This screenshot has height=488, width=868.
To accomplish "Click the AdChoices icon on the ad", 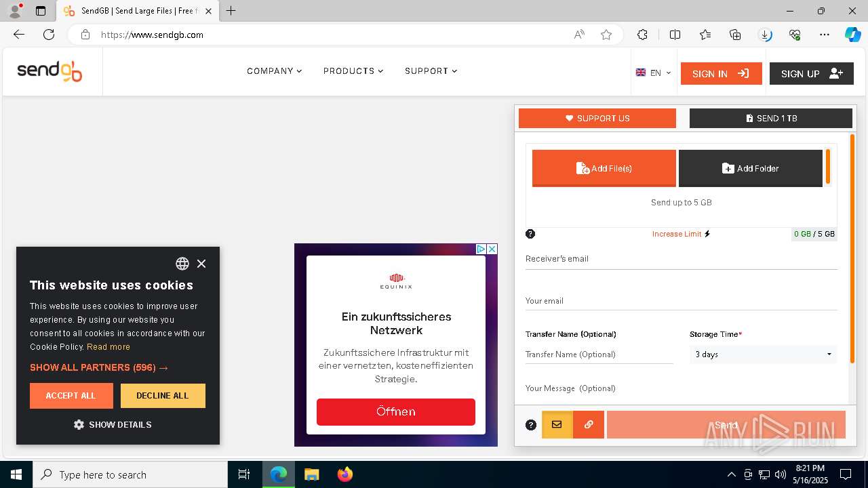I will pos(481,249).
